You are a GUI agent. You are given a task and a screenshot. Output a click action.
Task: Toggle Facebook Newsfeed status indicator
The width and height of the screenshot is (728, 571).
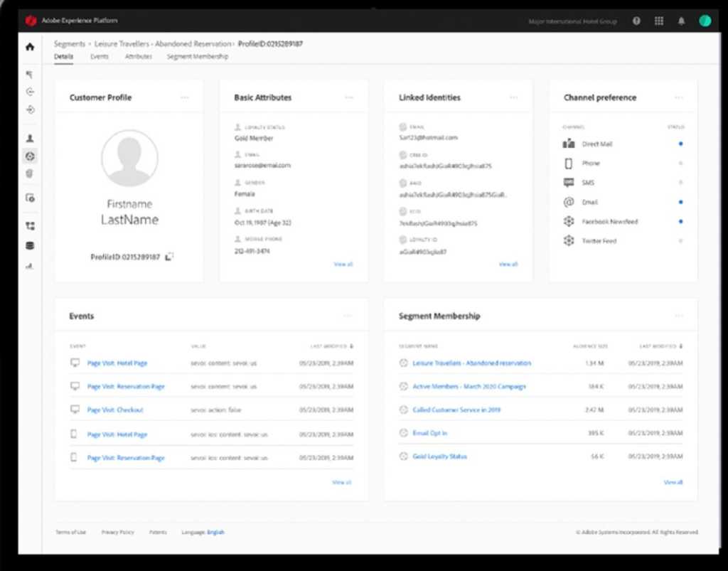click(680, 221)
